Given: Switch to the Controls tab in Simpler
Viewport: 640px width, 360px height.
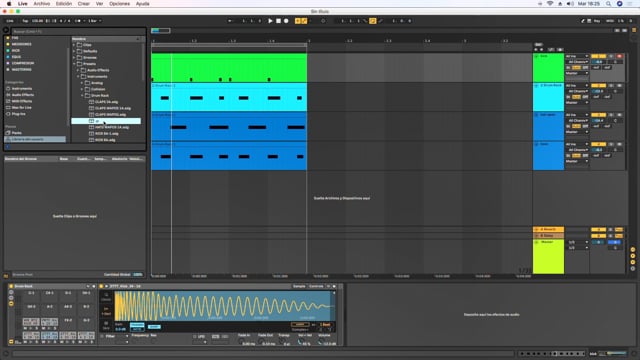Looking at the screenshot, I should tap(316, 286).
